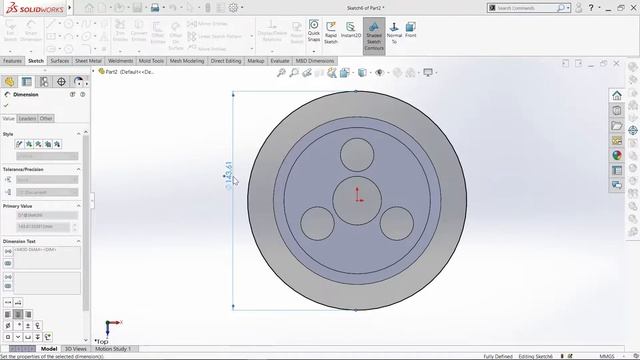Switch to 3D Views bottom tab
The image size is (640, 360).
pos(76,349)
